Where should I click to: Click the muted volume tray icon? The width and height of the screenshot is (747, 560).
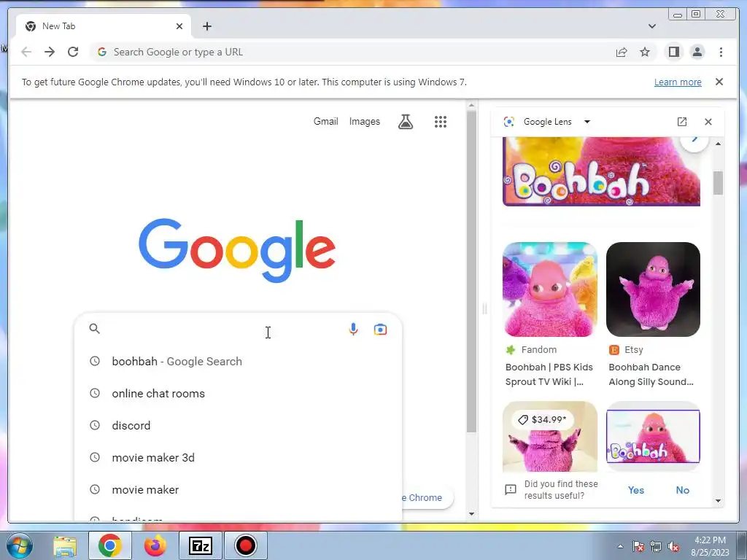pos(673,546)
